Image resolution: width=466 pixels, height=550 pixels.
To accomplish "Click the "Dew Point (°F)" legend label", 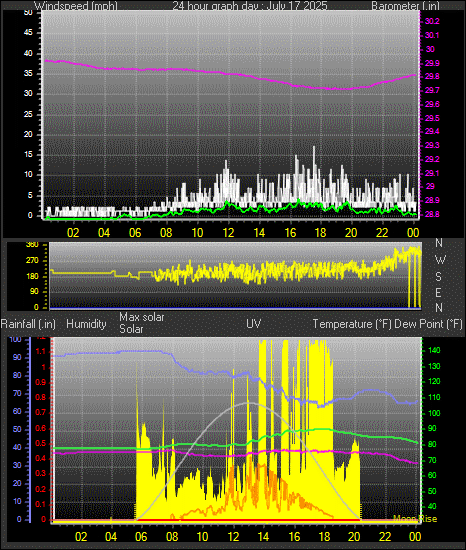I will (428, 324).
